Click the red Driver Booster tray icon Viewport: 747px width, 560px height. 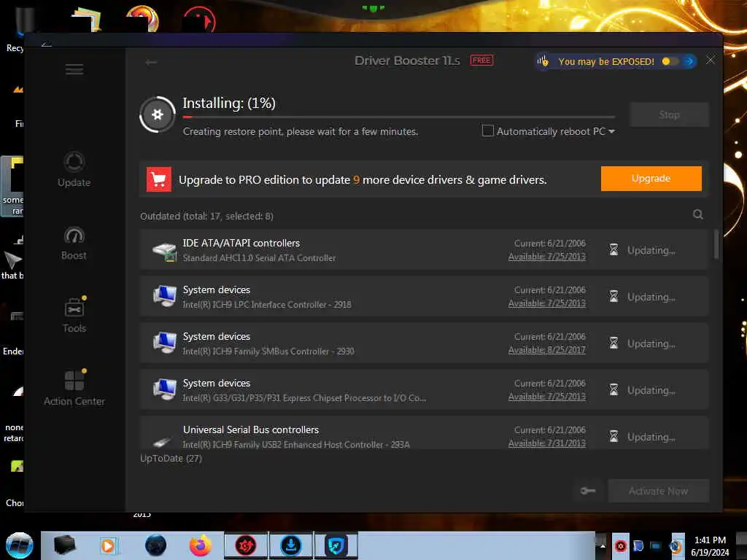(x=620, y=546)
